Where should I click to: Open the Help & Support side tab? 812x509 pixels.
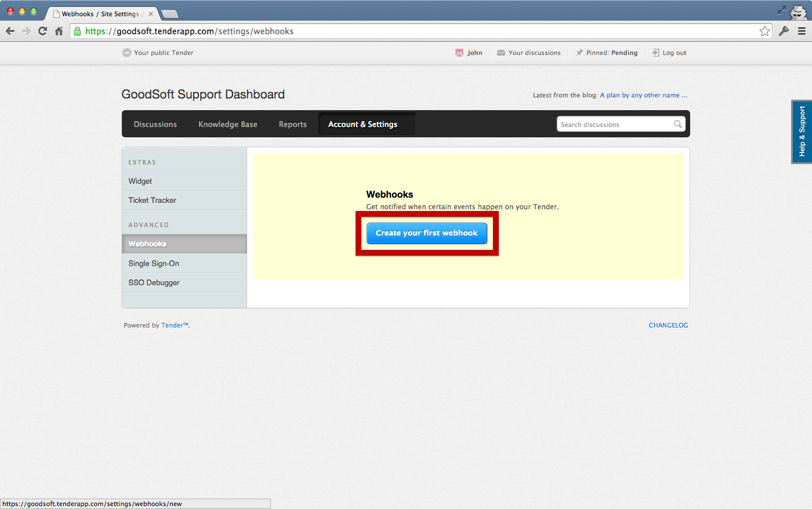[802, 132]
